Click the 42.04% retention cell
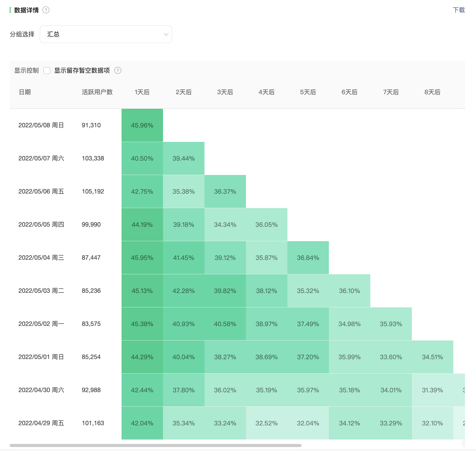The width and height of the screenshot is (476, 451). click(x=142, y=423)
